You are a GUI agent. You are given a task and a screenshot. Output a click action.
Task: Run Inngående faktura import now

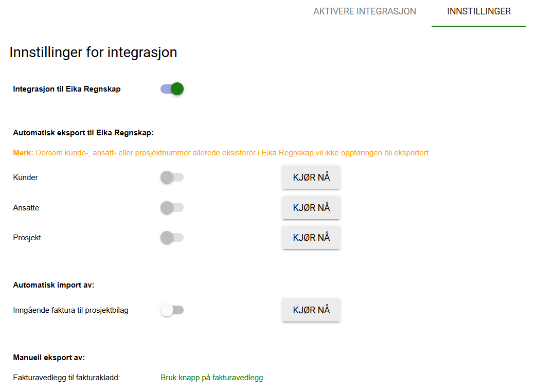tap(311, 310)
